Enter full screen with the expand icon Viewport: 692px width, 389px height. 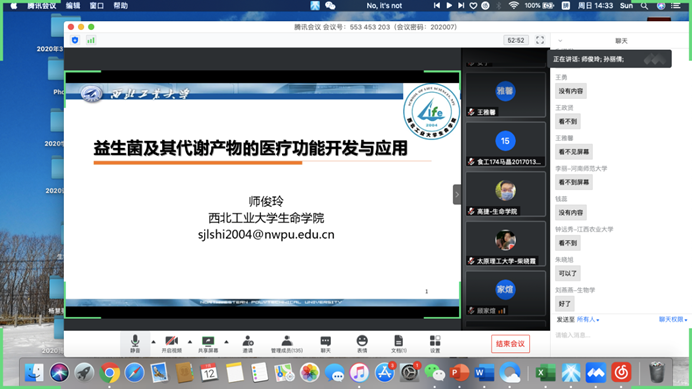540,40
